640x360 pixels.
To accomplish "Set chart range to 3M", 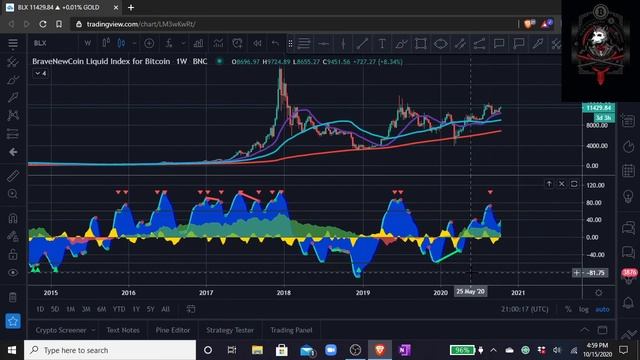I will click(x=86, y=309).
